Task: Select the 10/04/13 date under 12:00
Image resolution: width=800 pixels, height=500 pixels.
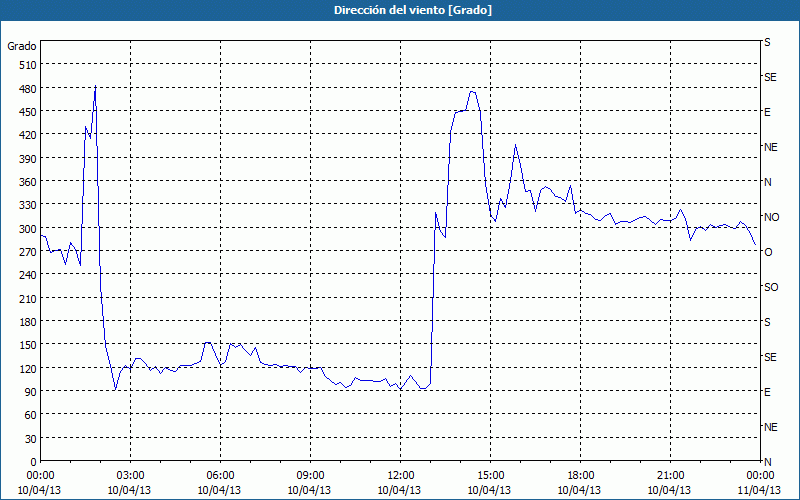Action: pos(399,490)
